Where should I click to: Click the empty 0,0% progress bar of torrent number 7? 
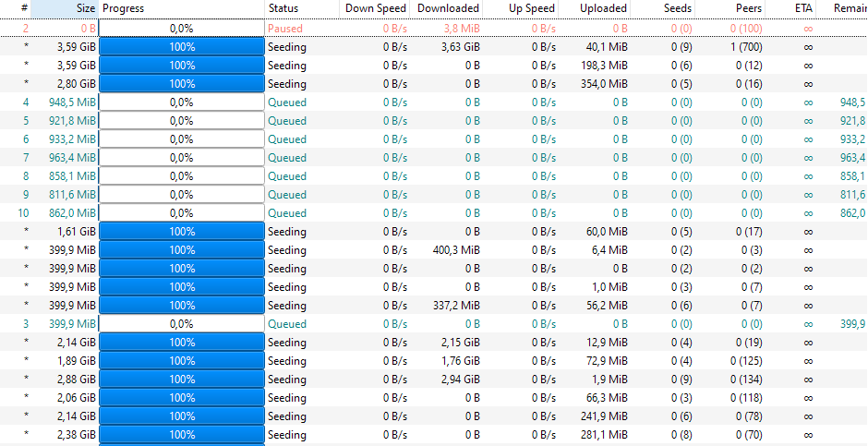click(182, 158)
